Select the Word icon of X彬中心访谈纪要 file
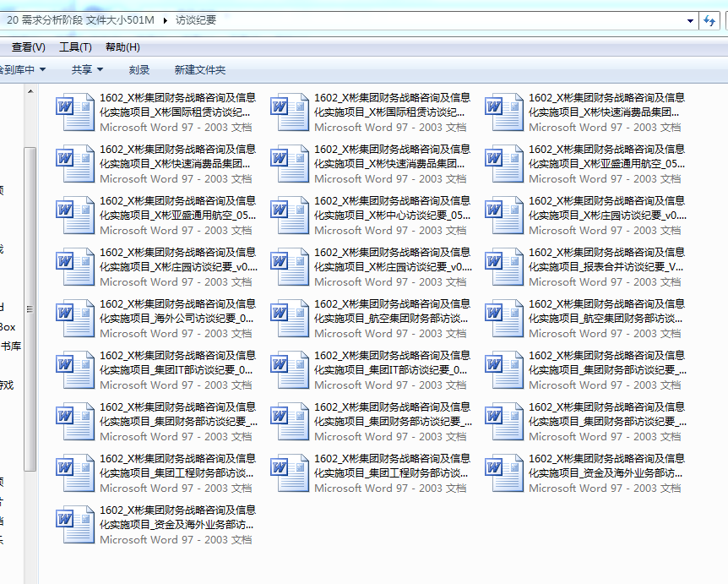 point(290,216)
